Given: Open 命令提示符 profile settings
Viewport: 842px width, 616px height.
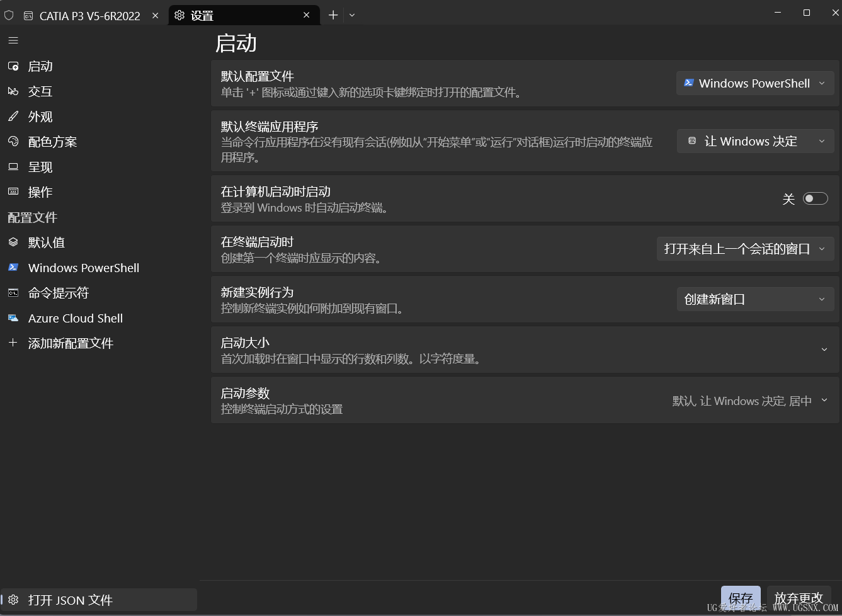Looking at the screenshot, I should (59, 293).
